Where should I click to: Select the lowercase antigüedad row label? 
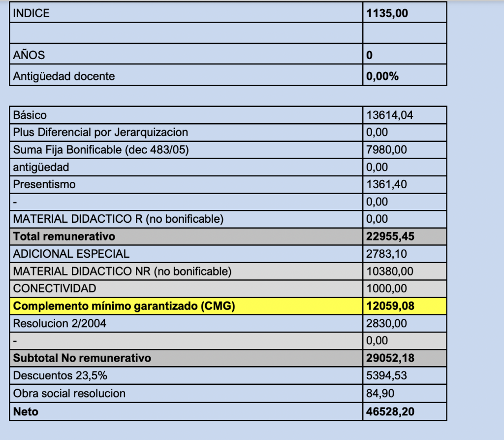pyautogui.click(x=41, y=168)
